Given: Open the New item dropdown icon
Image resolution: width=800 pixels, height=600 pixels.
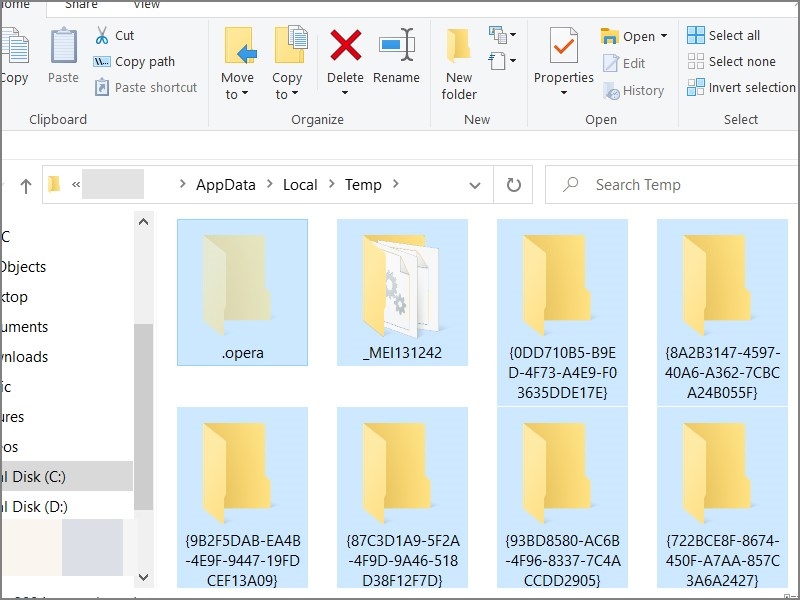Looking at the screenshot, I should [503, 35].
